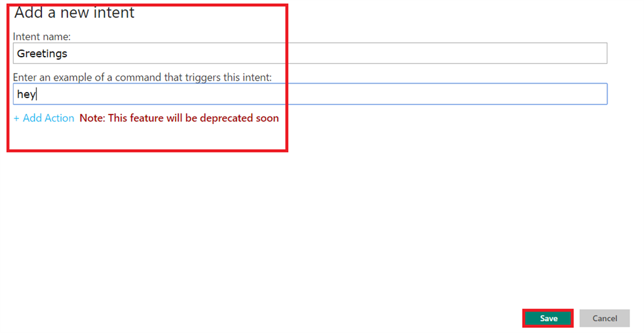Click the red deprecation note text
This screenshot has height=333, width=644.
pos(179,118)
